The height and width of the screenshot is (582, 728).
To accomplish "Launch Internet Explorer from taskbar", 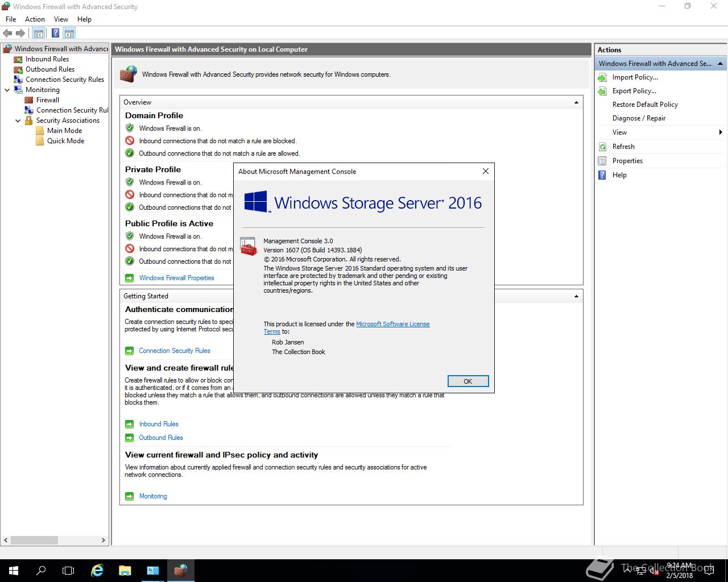I will point(97,571).
